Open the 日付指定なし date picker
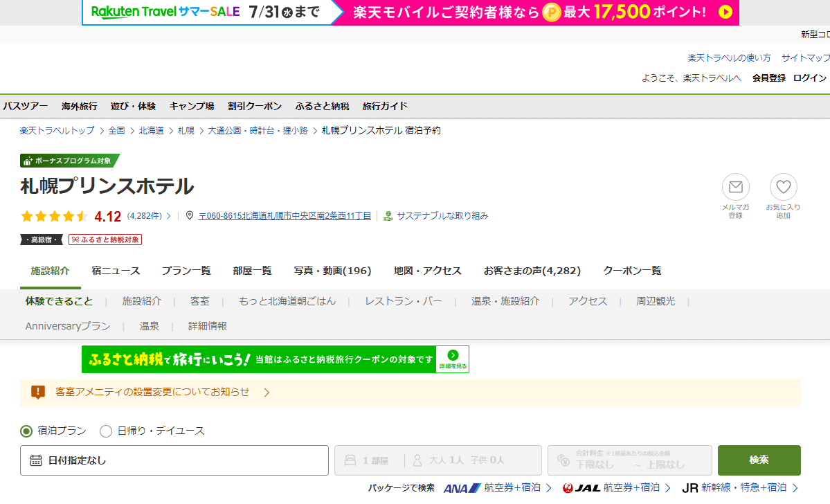 pyautogui.click(x=174, y=460)
